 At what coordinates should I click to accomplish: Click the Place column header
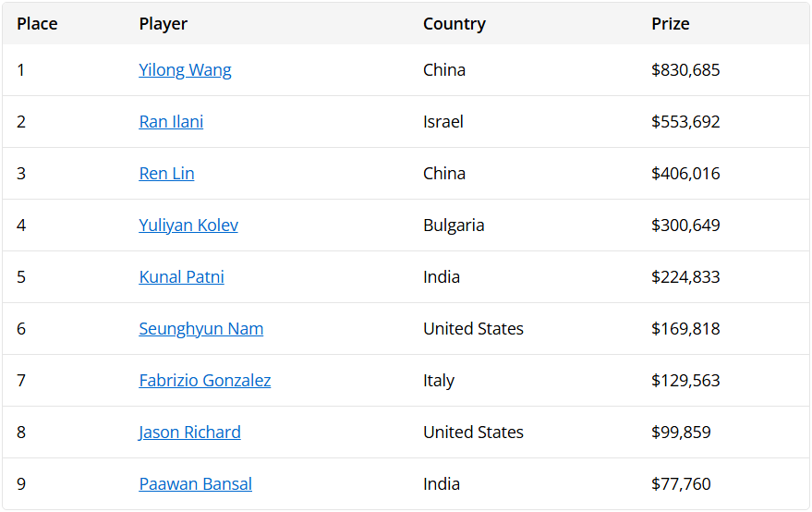37,24
